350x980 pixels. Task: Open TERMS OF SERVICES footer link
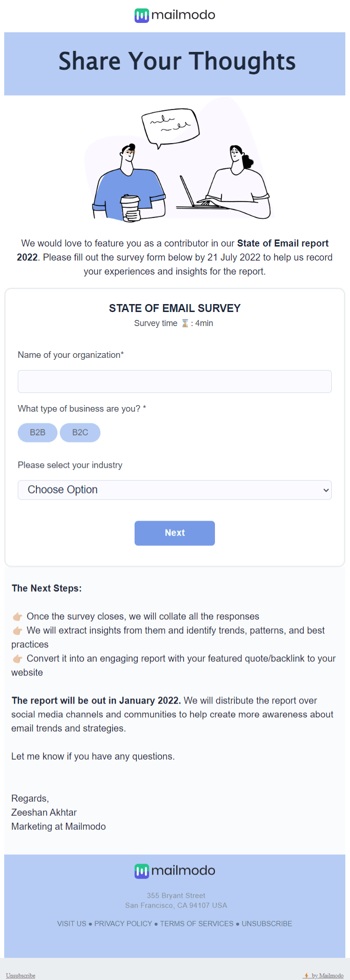pos(197,923)
